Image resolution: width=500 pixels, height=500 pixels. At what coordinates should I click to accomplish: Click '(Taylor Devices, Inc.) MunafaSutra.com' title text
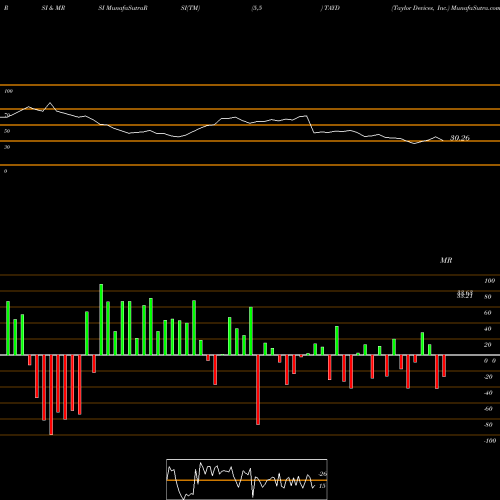point(446,8)
